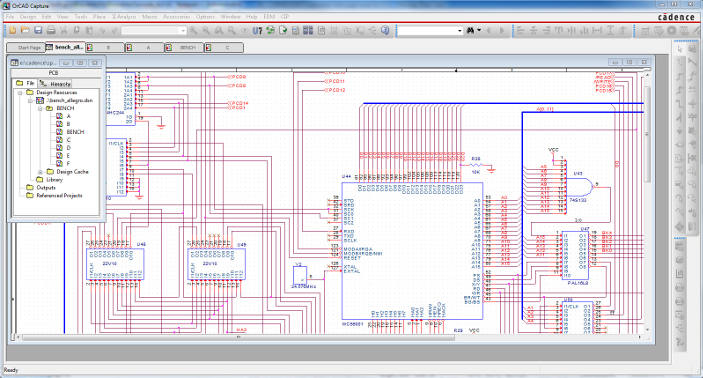This screenshot has width=703, height=378.
Task: Switch to the Start Page tab
Action: click(26, 47)
